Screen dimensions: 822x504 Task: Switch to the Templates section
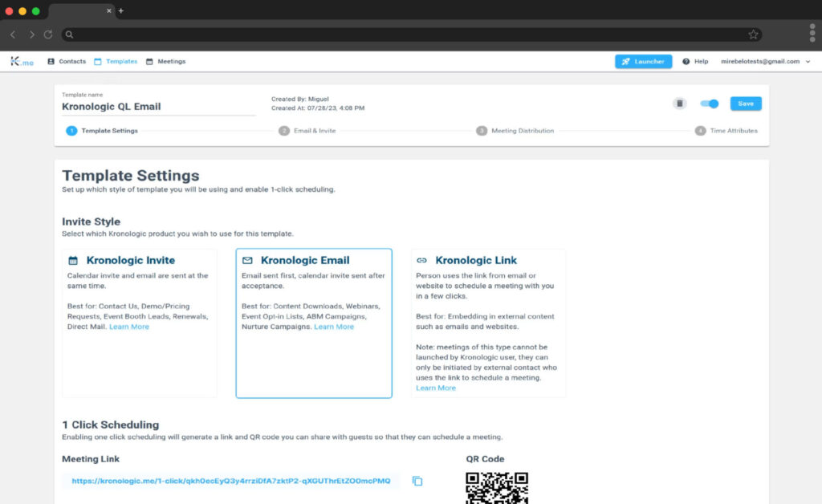(116, 61)
